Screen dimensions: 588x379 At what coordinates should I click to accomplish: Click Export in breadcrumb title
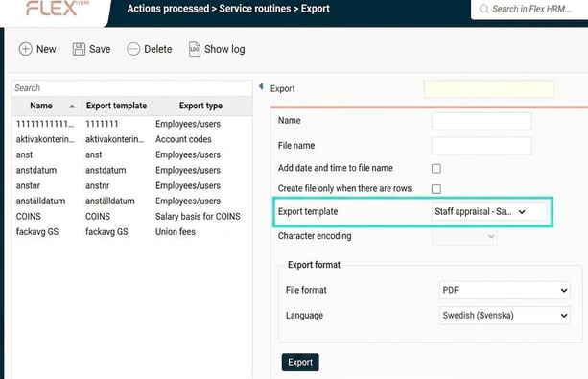tap(316, 9)
